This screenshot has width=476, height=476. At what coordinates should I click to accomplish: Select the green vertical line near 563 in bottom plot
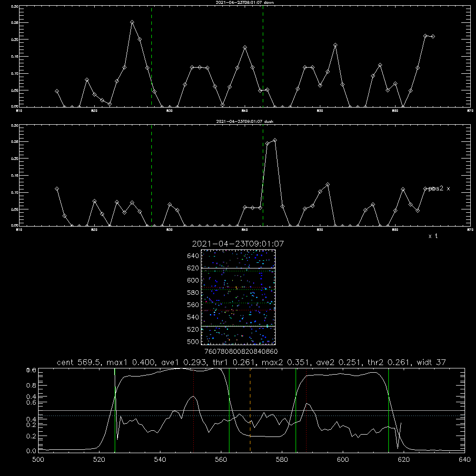click(229, 410)
